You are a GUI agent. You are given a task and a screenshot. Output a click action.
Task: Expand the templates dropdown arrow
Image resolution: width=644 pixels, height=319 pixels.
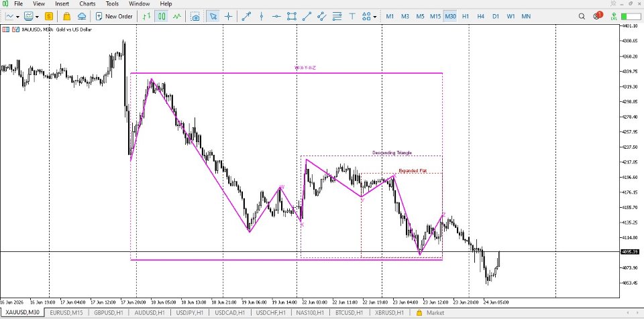[37, 17]
